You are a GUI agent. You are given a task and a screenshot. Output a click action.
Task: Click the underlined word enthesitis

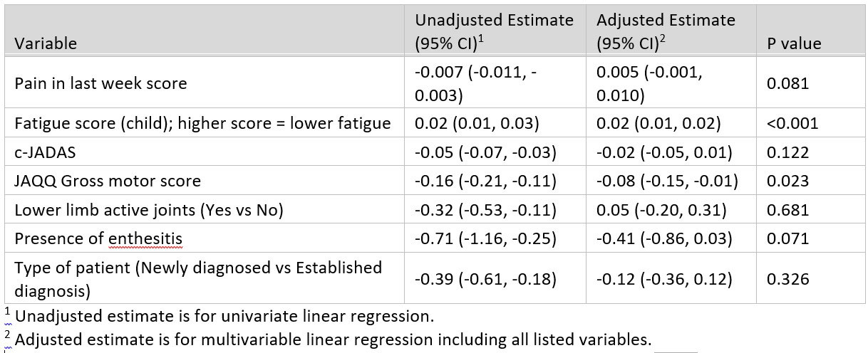click(x=145, y=239)
